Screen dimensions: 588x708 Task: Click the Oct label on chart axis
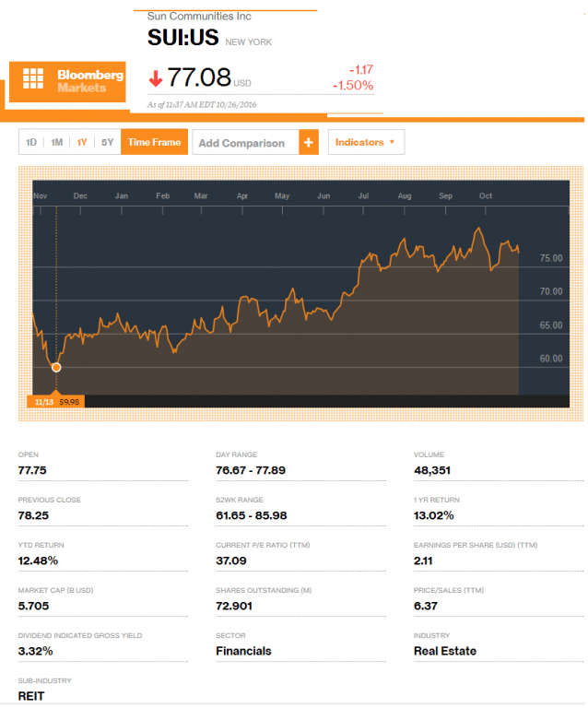coord(486,196)
